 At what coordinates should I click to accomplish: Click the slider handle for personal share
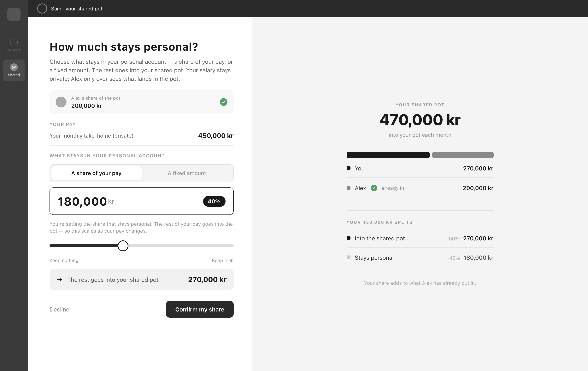point(123,246)
